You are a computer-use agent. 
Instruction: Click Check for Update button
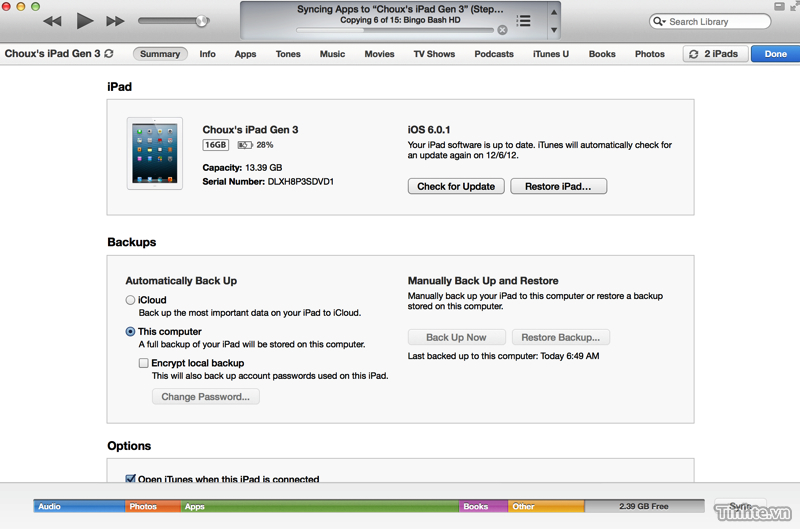pos(456,186)
